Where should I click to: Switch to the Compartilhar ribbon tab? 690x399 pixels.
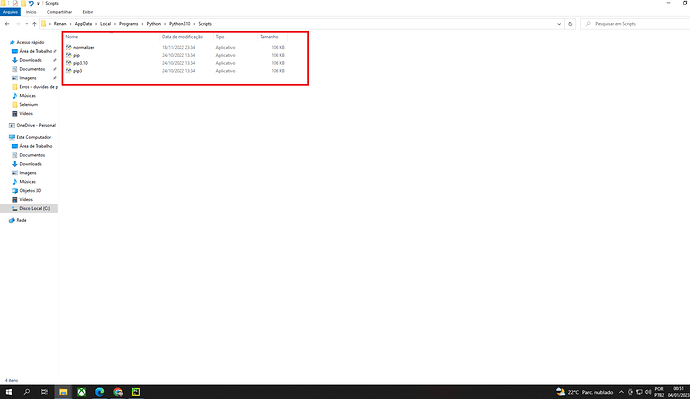[x=59, y=12]
